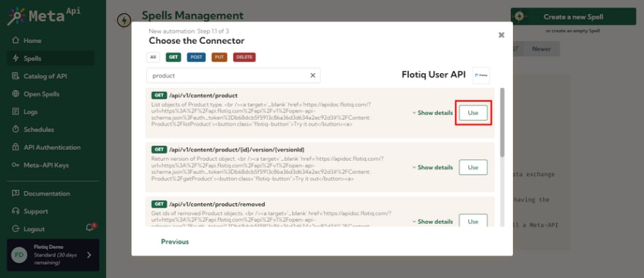Use the /api/v1/content/product endpoint

[473, 113]
